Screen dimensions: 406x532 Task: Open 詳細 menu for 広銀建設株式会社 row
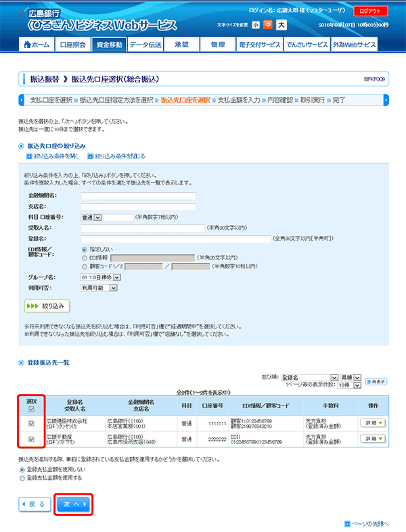(x=373, y=423)
